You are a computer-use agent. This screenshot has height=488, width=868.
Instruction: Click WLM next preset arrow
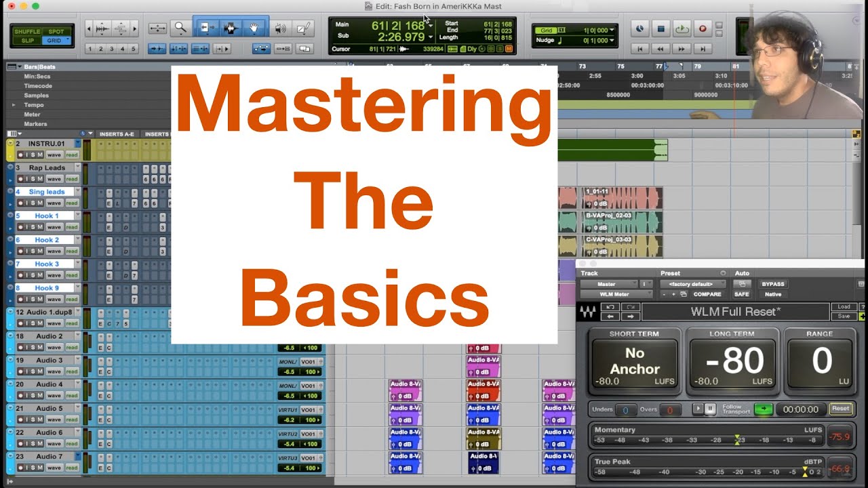point(630,317)
